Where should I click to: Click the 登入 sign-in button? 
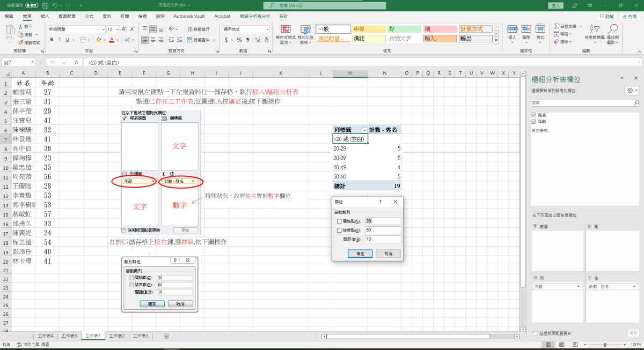555,5
